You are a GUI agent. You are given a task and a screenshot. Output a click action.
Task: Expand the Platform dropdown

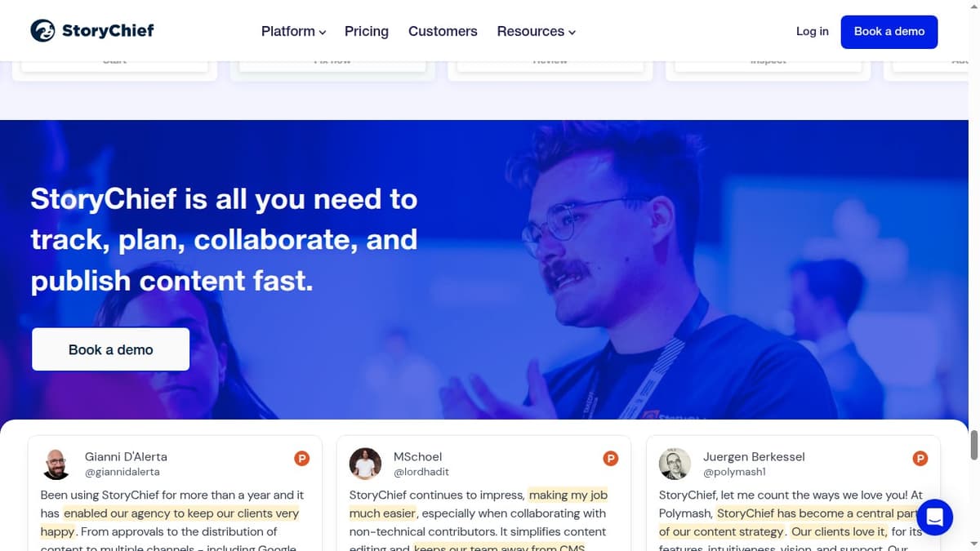click(292, 31)
